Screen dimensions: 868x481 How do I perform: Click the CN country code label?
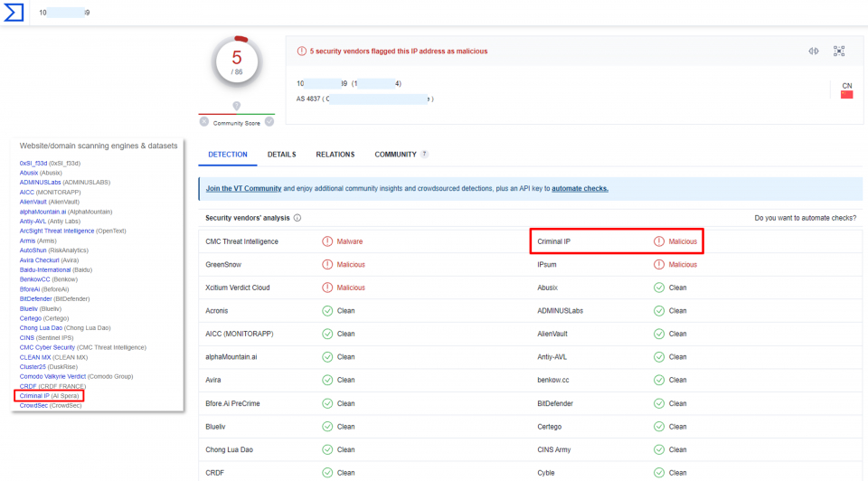coord(847,86)
